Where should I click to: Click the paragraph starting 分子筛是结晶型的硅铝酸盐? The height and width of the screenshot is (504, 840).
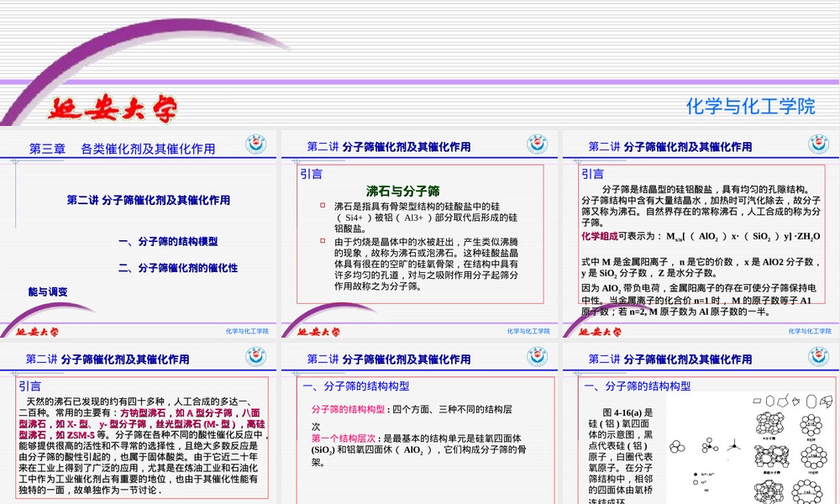point(701,206)
